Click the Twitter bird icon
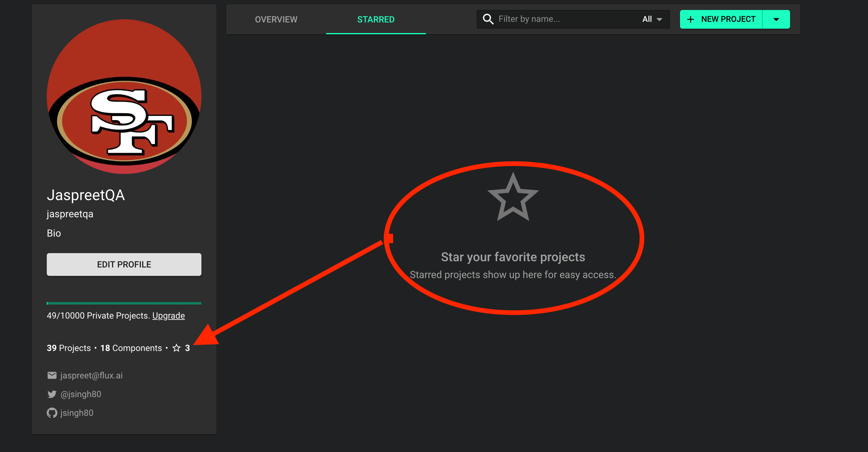The image size is (868, 452). click(52, 394)
